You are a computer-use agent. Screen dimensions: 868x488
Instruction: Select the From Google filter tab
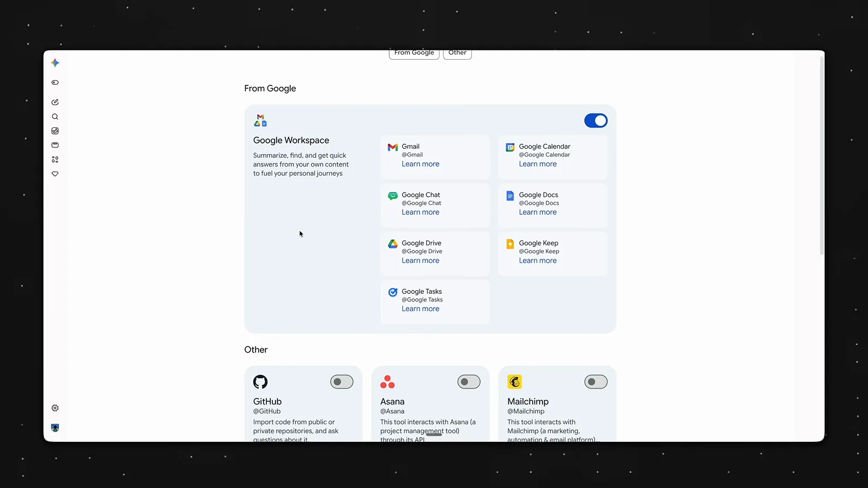pyautogui.click(x=414, y=54)
